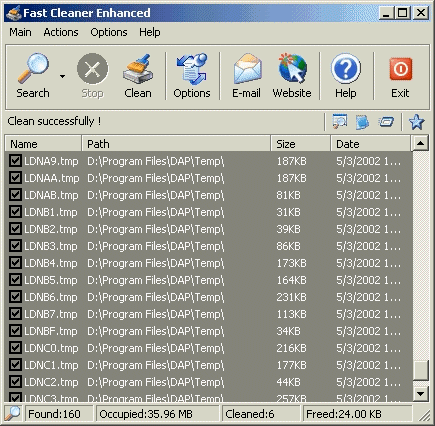The image size is (435, 426).
Task: Click the blue star favorites icon
Action: pos(417,122)
